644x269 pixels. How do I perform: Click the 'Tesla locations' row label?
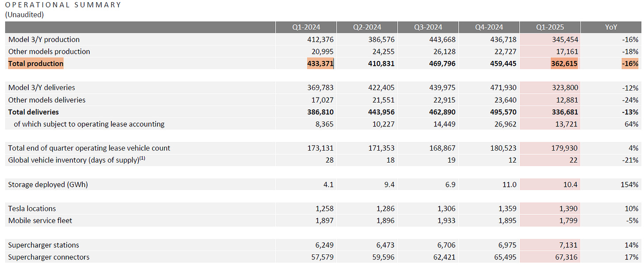click(32, 208)
